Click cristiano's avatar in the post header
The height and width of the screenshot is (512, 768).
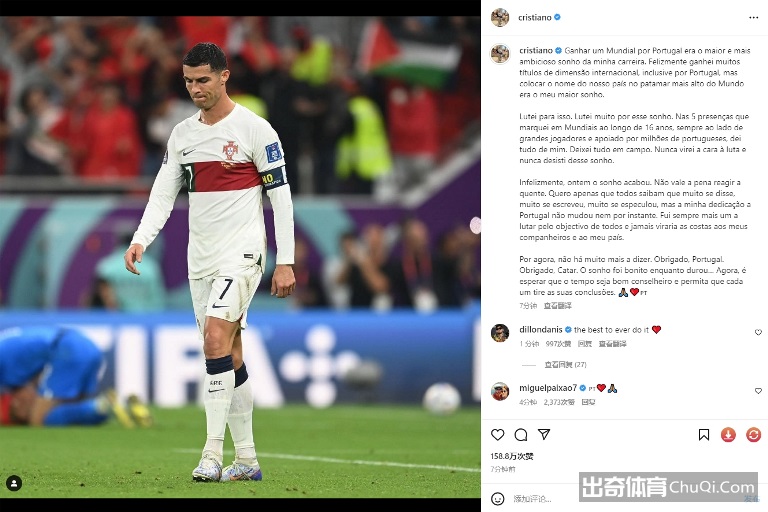[x=500, y=17]
